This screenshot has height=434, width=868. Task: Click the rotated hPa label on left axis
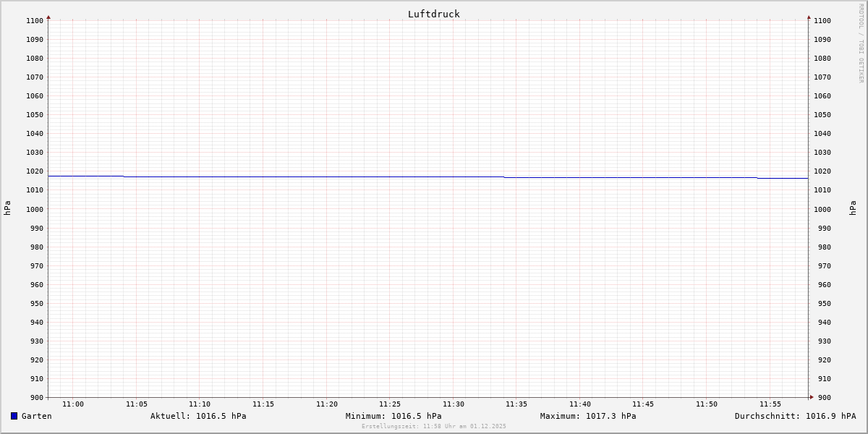point(7,208)
